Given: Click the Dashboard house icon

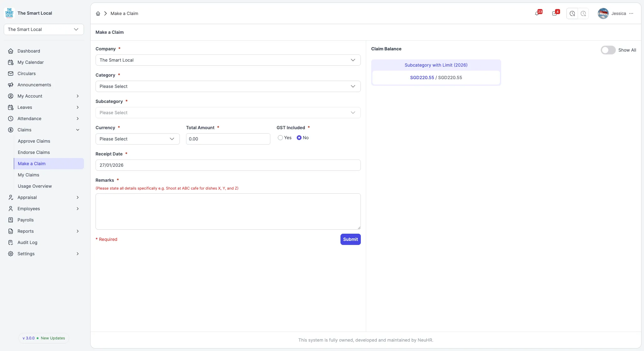Looking at the screenshot, I should click(11, 51).
